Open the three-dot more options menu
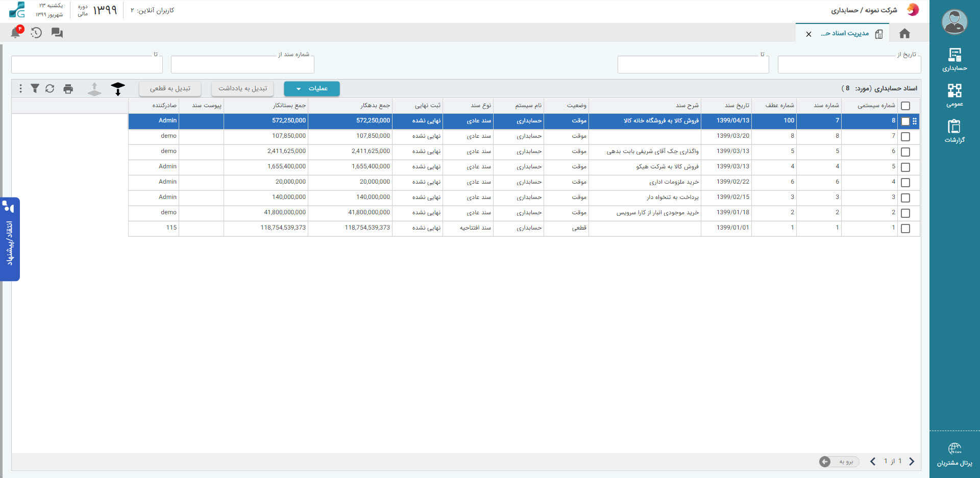This screenshot has height=478, width=980. [x=20, y=89]
